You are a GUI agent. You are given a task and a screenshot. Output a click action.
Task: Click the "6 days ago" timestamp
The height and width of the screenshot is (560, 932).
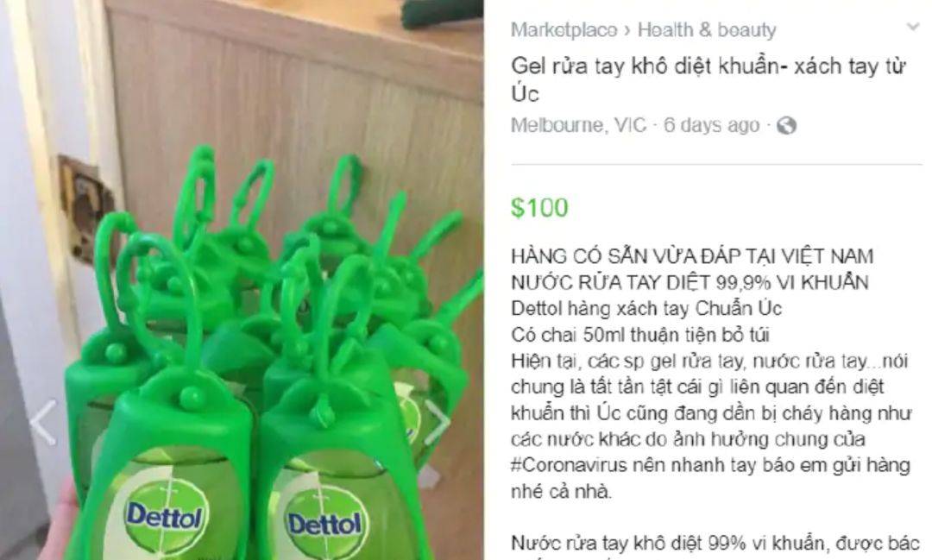pos(711,125)
